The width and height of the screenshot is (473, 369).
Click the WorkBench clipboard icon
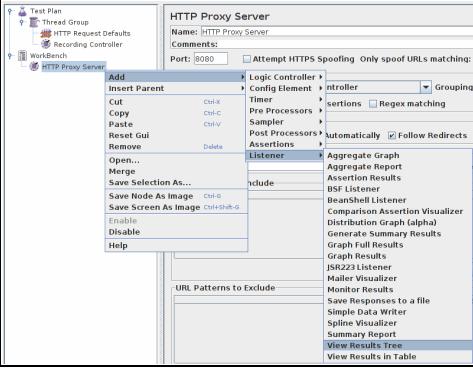point(22,55)
